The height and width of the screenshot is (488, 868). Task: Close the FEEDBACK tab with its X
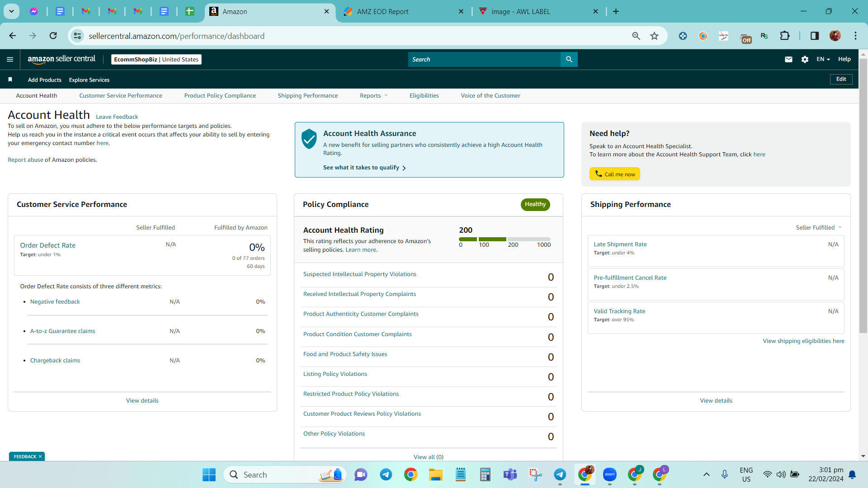click(40, 456)
